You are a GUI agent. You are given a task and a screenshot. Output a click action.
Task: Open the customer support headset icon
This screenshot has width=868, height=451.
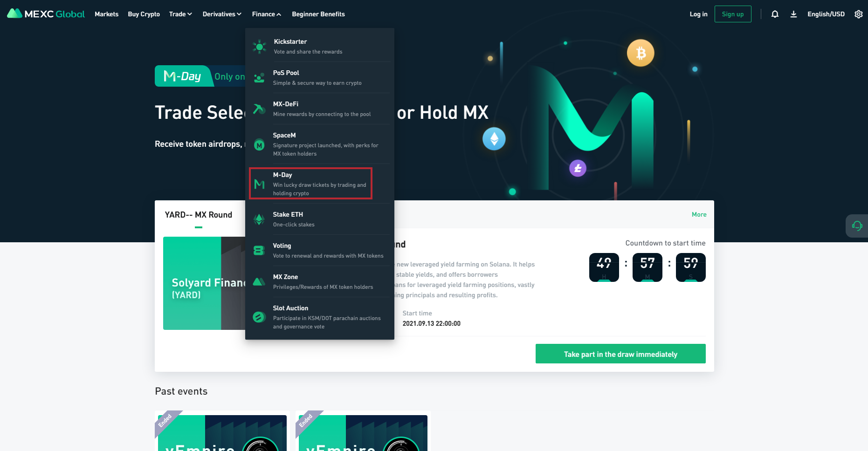857,226
